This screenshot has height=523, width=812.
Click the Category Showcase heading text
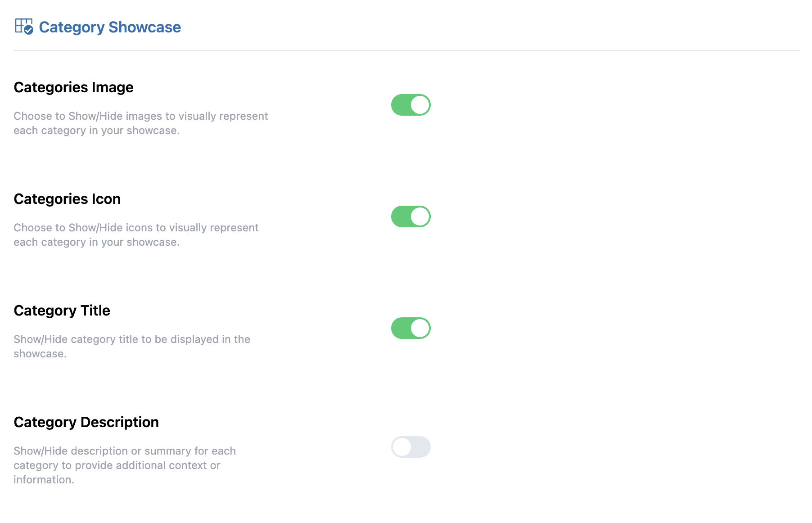110,27
